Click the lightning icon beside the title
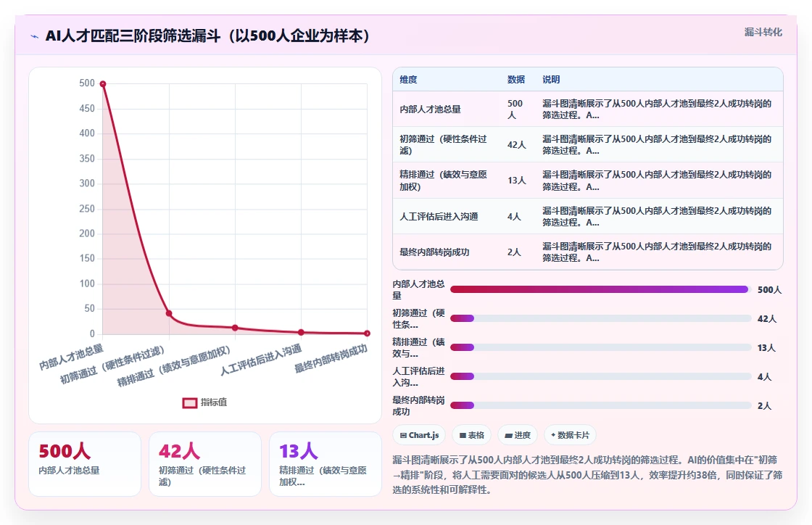 pyautogui.click(x=35, y=36)
